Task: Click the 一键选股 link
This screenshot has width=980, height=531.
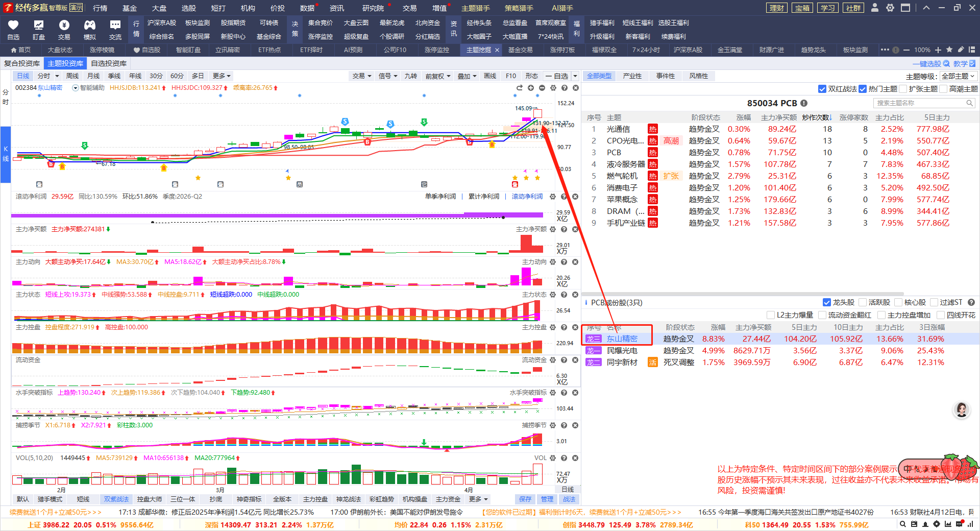Action: 930,64
